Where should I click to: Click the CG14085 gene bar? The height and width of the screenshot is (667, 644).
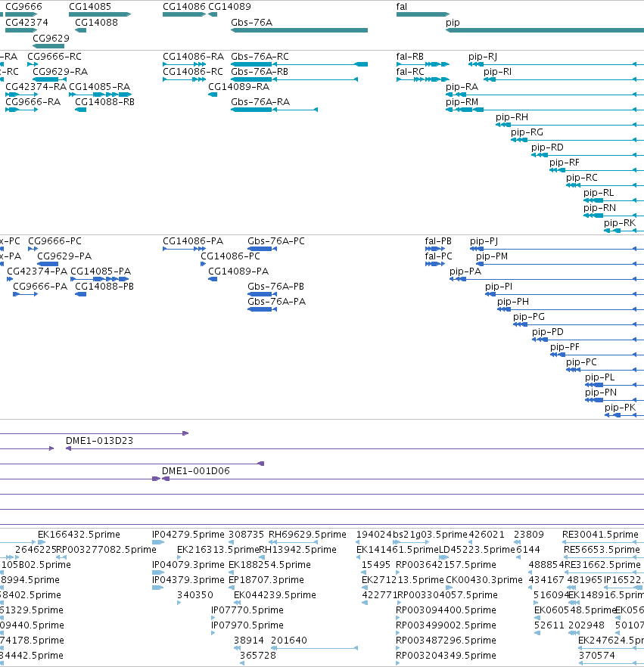pos(100,14)
